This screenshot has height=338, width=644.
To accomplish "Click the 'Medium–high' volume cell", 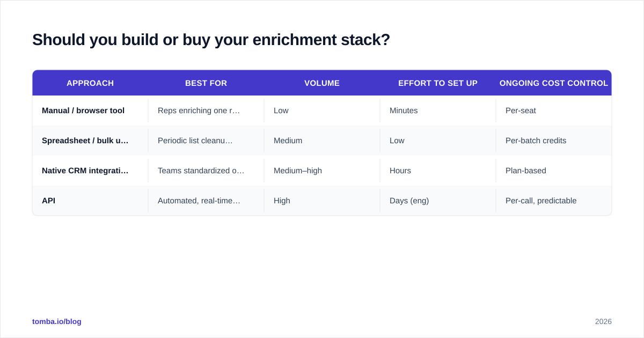I will [x=322, y=171].
